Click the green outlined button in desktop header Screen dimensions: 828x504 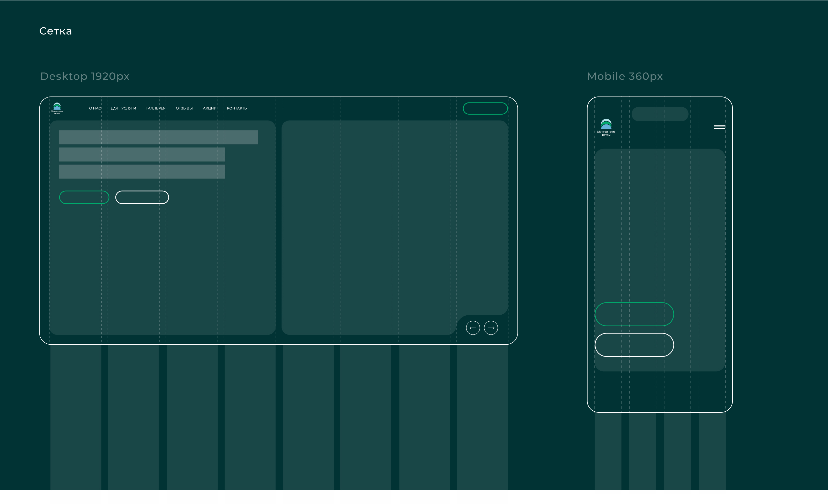coord(485,108)
